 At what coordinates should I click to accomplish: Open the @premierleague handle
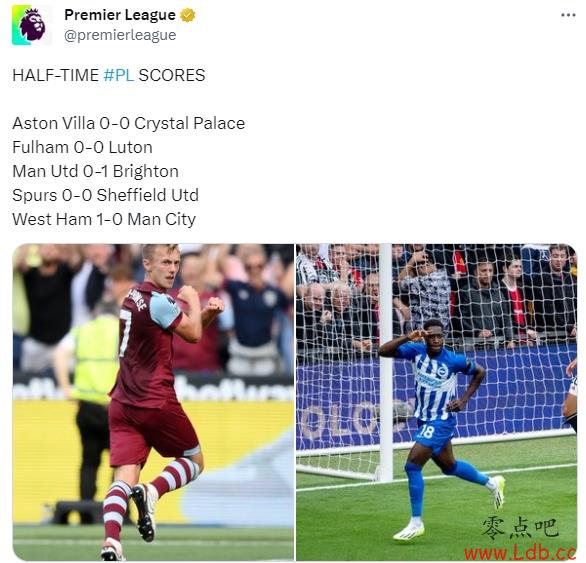click(x=120, y=35)
